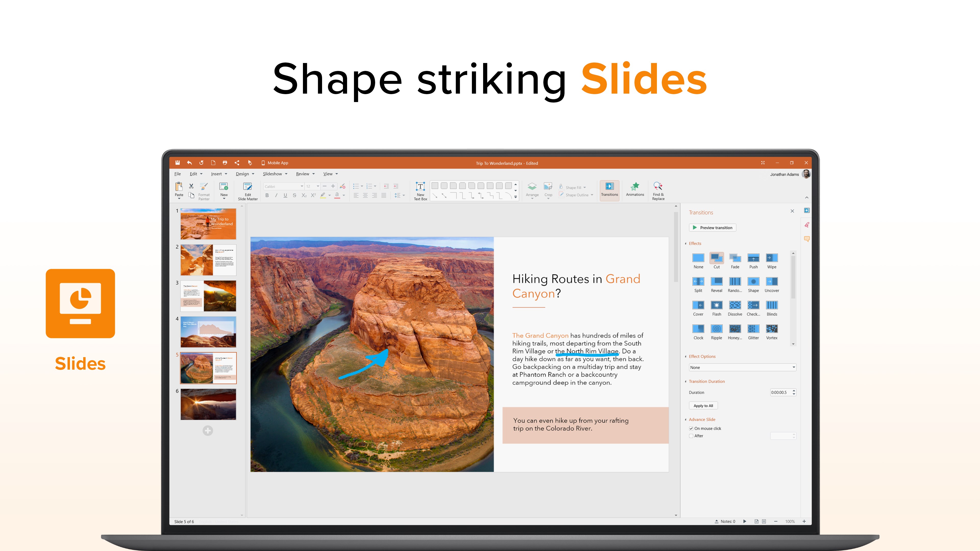Collapse the Transition Duration section
The width and height of the screenshot is (980, 551).
686,381
